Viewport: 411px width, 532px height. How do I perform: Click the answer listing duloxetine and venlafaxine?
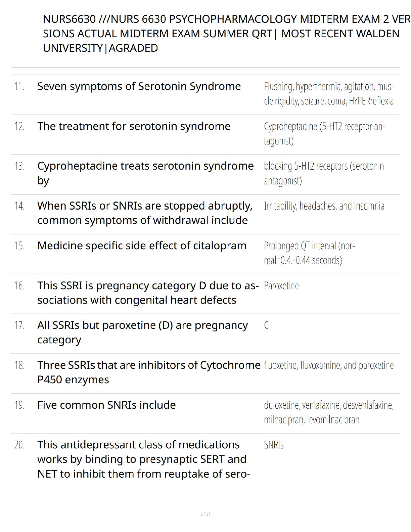click(329, 412)
